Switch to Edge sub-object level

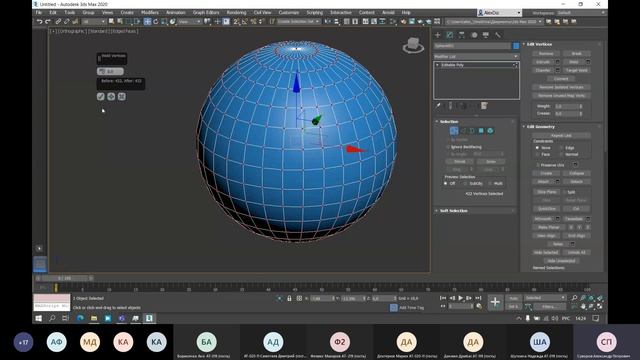(x=463, y=131)
